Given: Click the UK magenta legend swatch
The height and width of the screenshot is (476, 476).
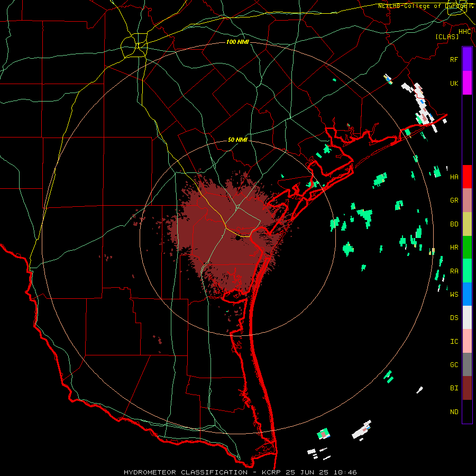Looking at the screenshot, I should tap(467, 83).
